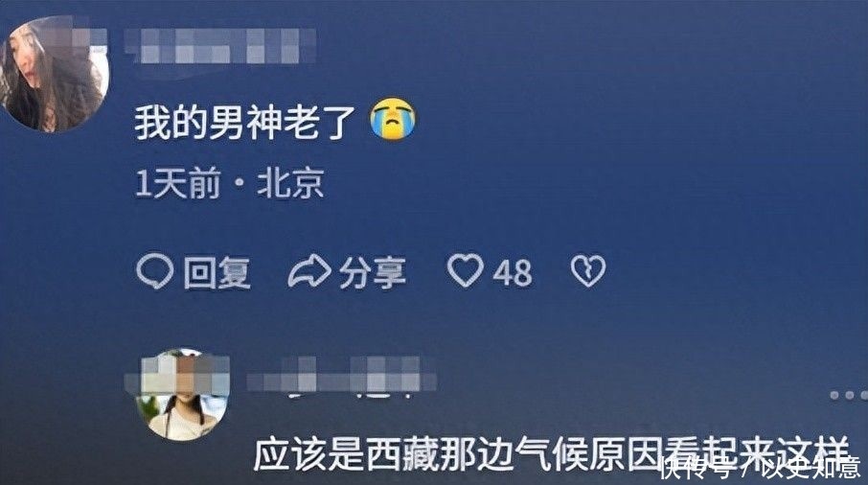The height and width of the screenshot is (485, 868).
Task: Open the three-dot more options menu
Action: 849,395
